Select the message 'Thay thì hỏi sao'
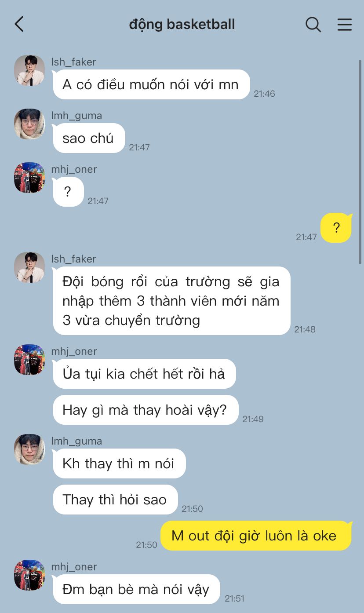364x613 pixels. [116, 500]
